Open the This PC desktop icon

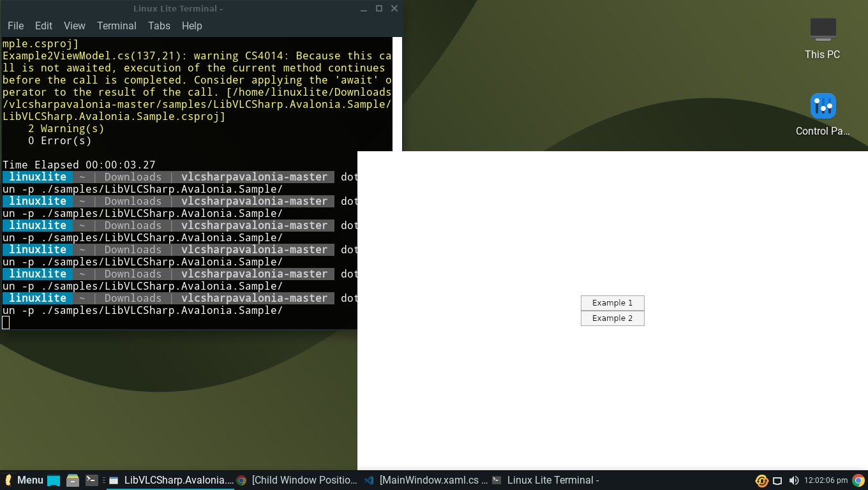822,35
